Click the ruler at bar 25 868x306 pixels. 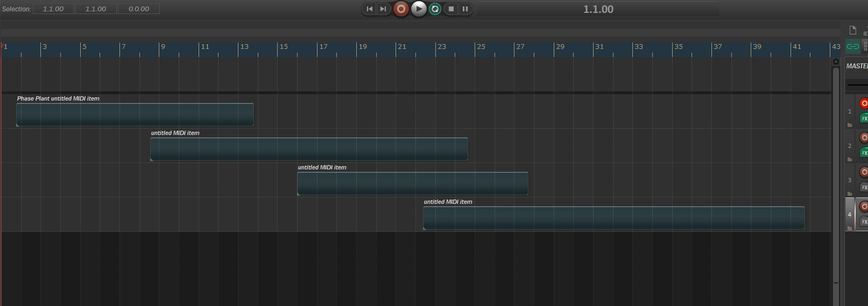[481, 47]
